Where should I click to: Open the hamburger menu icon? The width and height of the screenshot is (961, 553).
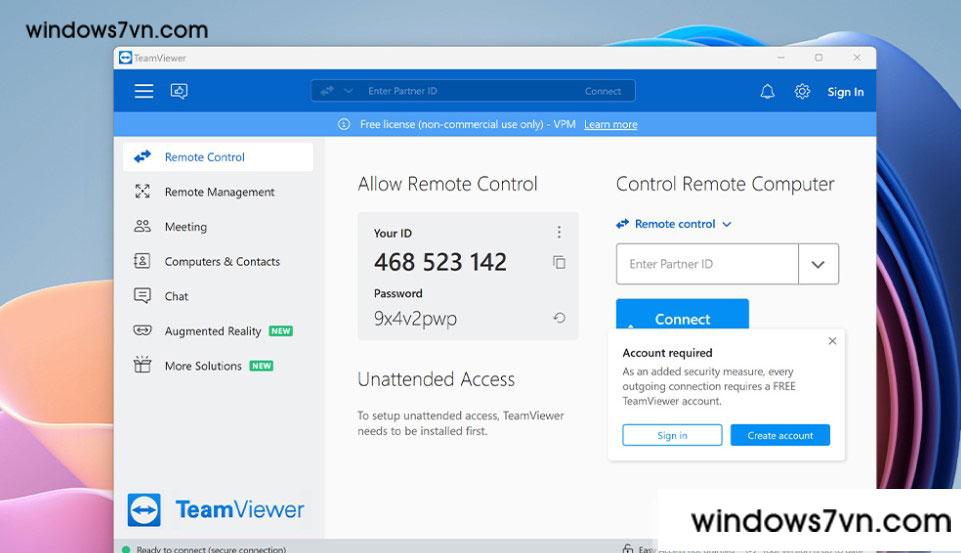point(144,91)
